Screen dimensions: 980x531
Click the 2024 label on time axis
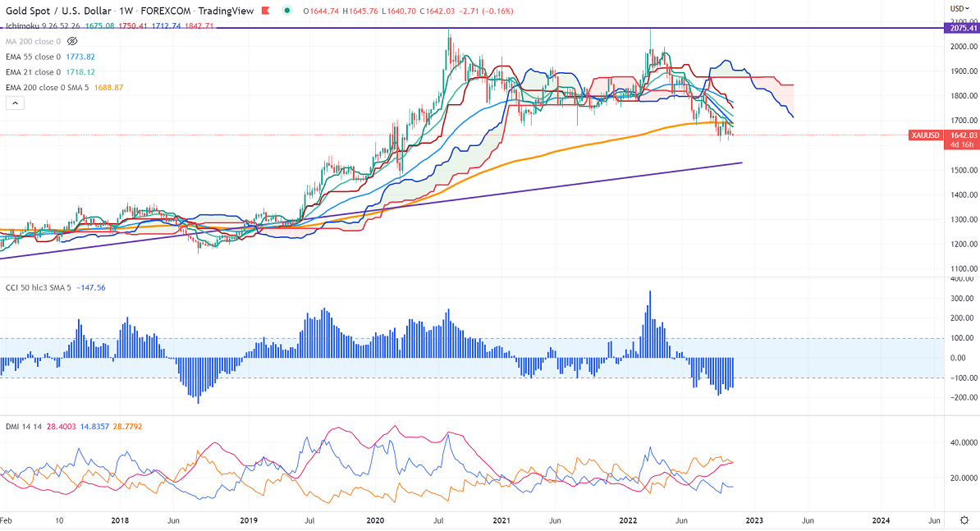click(x=882, y=520)
